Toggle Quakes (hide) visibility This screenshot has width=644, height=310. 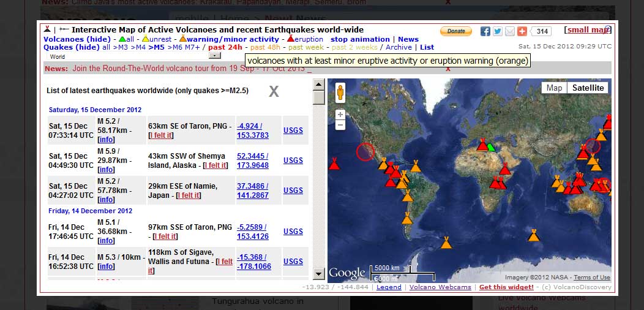pyautogui.click(x=71, y=47)
